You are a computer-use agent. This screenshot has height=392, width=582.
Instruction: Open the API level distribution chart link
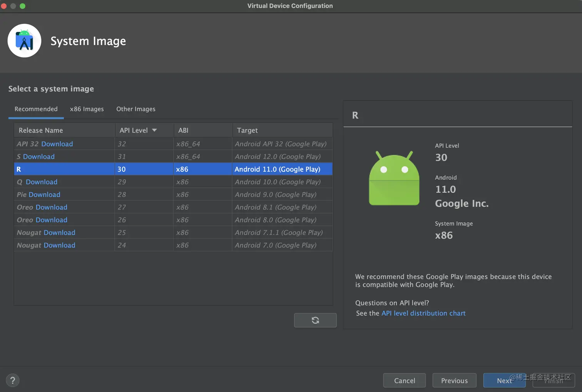[x=423, y=313]
